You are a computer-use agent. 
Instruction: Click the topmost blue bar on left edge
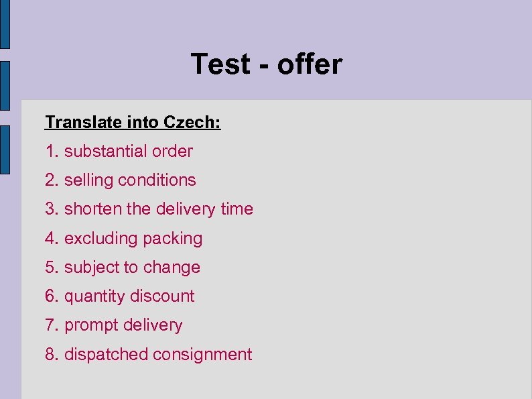point(5,24)
